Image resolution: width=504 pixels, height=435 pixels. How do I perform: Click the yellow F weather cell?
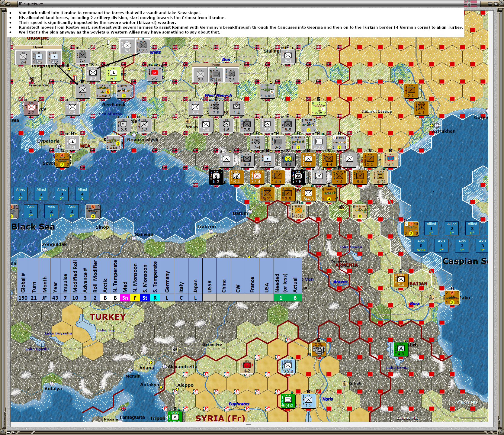click(135, 298)
